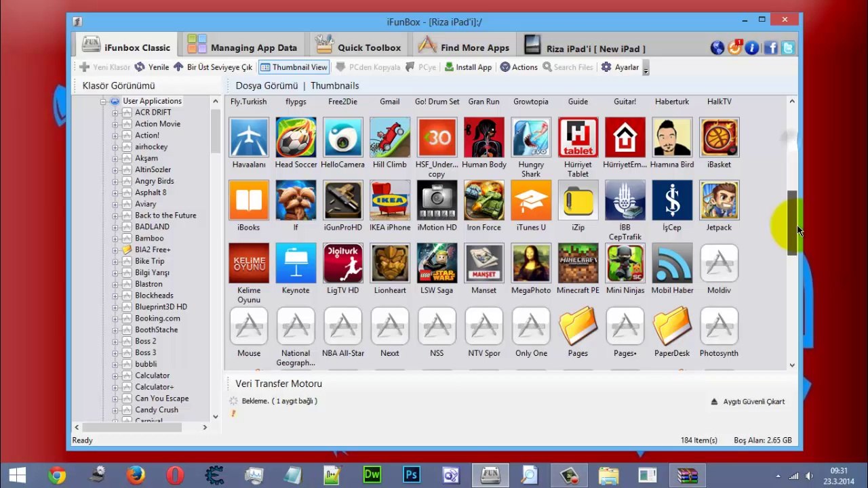This screenshot has height=488, width=868.
Task: Select the iGunProHD app icon
Action: point(343,201)
